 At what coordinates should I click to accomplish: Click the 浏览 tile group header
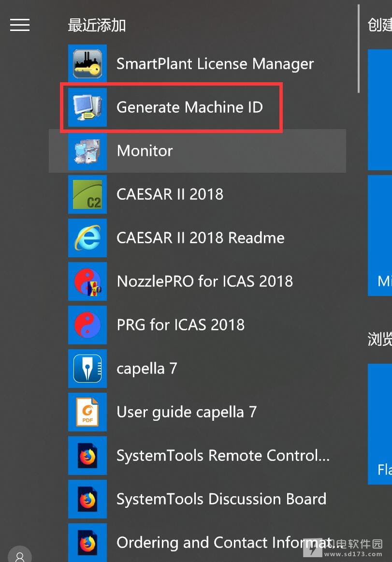380,339
